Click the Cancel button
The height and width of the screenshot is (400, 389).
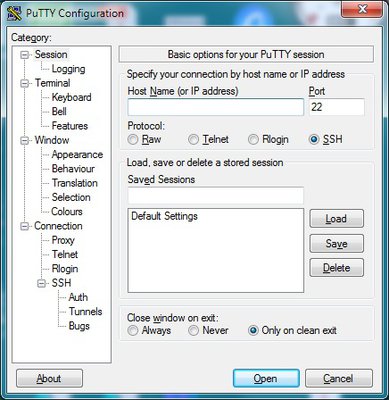point(338,378)
